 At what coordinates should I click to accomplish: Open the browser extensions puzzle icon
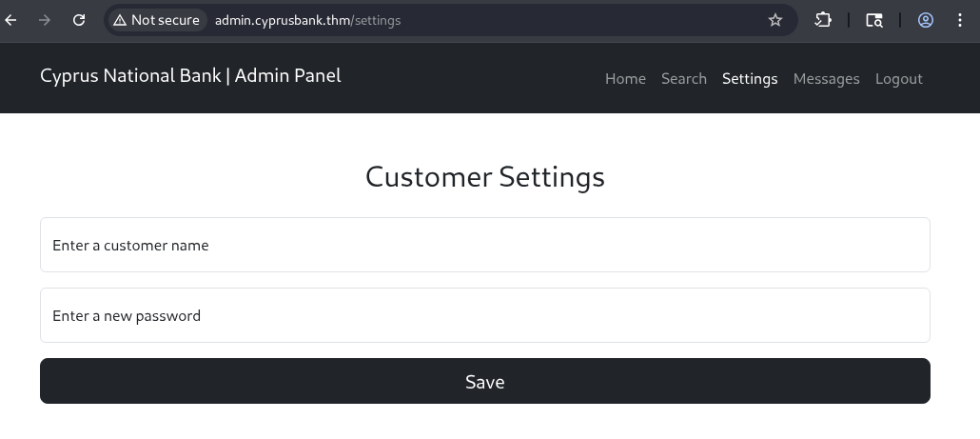(x=823, y=20)
